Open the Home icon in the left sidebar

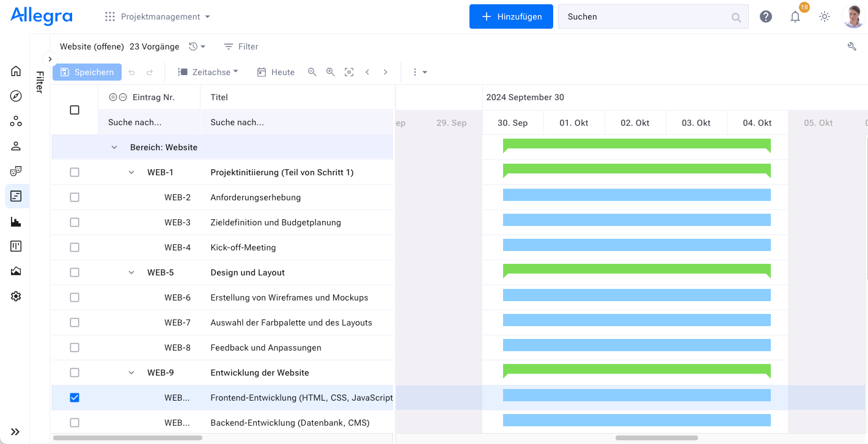tap(16, 71)
